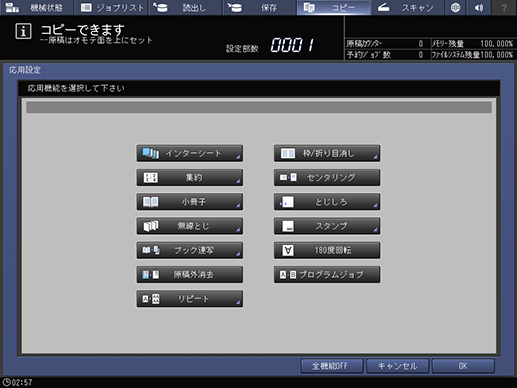
Task: Expand 枠/折り目消し via its corner arrow
Action: coord(375,157)
